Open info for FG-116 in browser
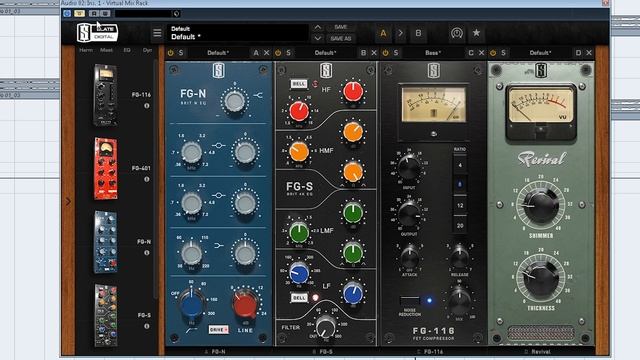 pos(147,106)
